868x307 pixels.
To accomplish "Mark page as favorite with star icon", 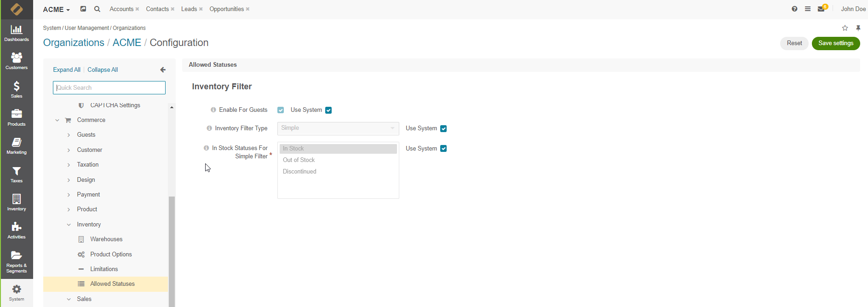I will coord(845,28).
